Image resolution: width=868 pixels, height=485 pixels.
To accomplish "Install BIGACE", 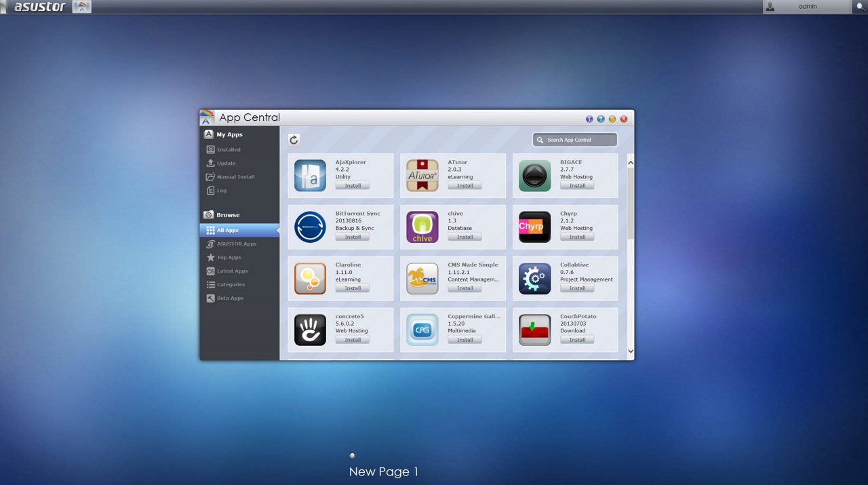I will tap(577, 185).
